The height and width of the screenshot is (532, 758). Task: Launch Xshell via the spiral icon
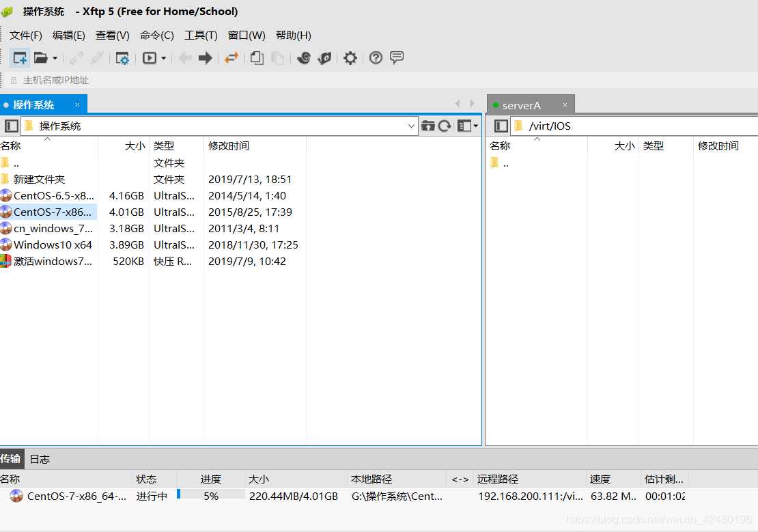click(304, 58)
